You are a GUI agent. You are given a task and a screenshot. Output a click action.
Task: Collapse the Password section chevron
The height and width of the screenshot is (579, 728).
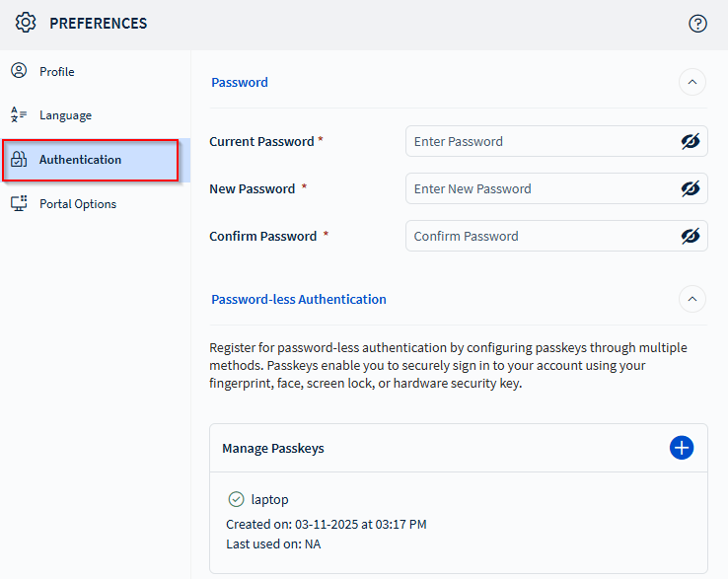coord(692,82)
